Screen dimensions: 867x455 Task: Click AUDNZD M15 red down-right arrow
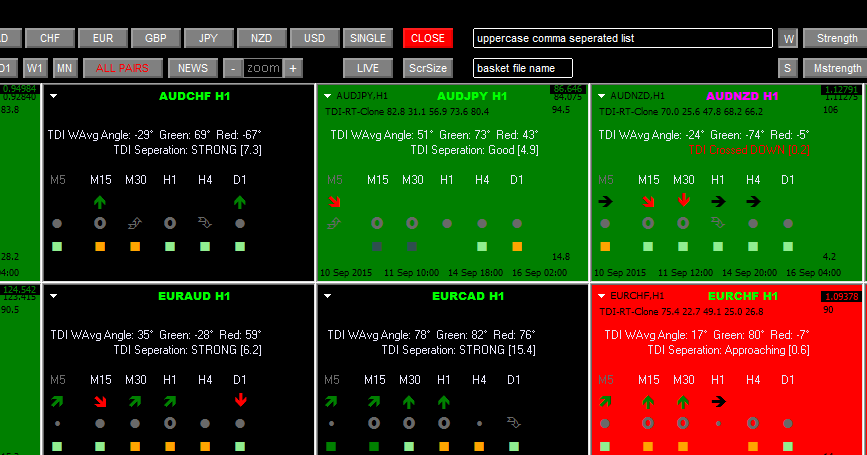pos(648,202)
